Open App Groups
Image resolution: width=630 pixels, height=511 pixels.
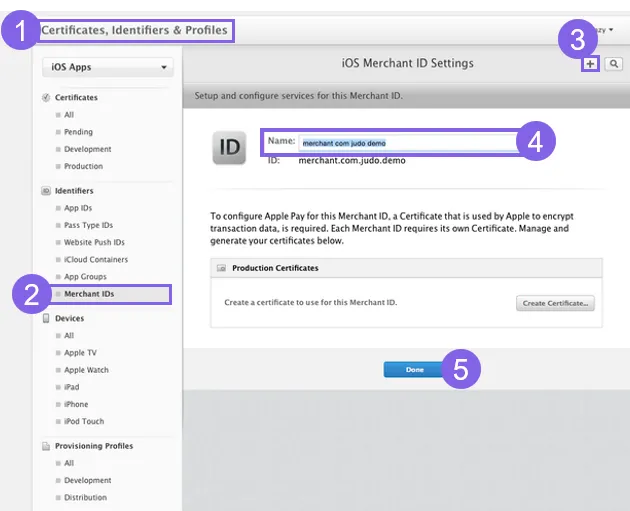(85, 277)
